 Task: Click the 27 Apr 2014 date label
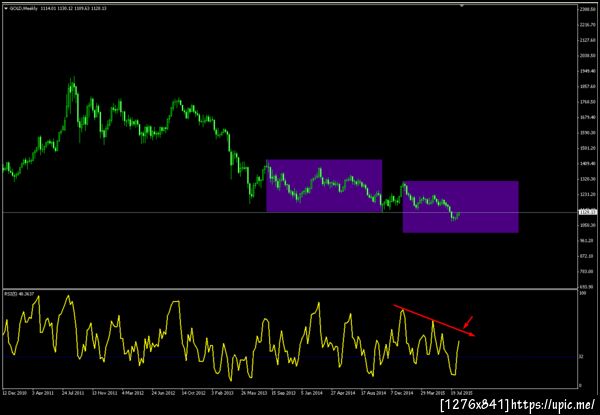tap(343, 393)
